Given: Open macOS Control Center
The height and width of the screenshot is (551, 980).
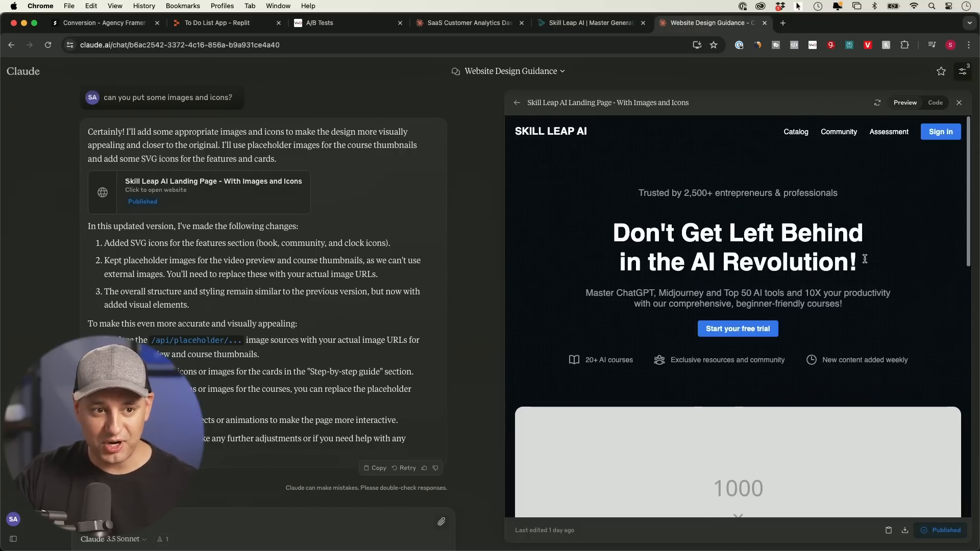Looking at the screenshot, I should (949, 6).
